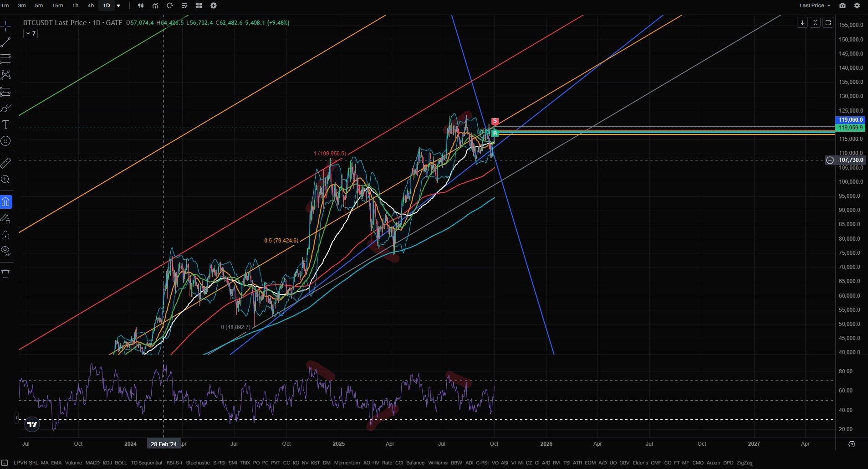
Task: Click the red S sell marker
Action: [x=495, y=121]
